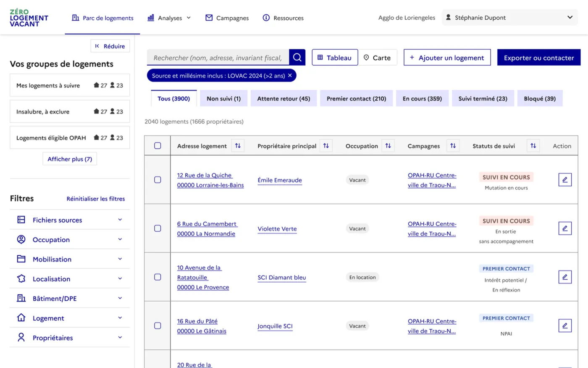Click Réinitialiser les filtres link

[x=96, y=199]
